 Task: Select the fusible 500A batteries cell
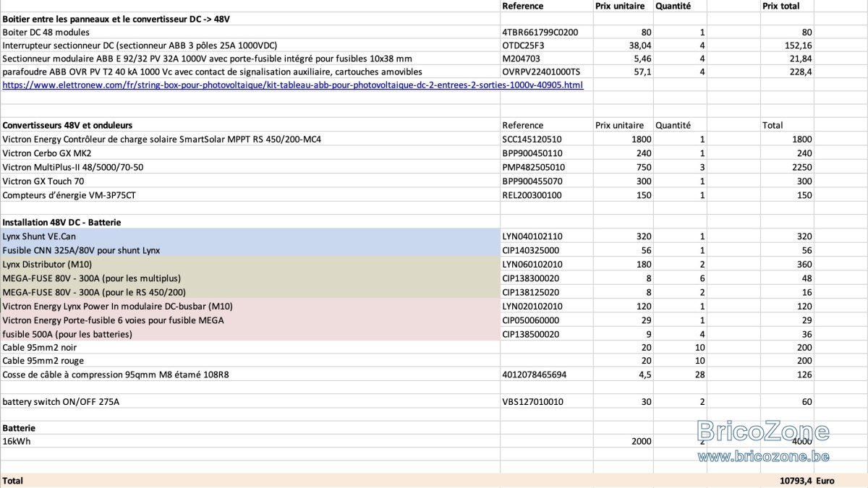pyautogui.click(x=250, y=334)
